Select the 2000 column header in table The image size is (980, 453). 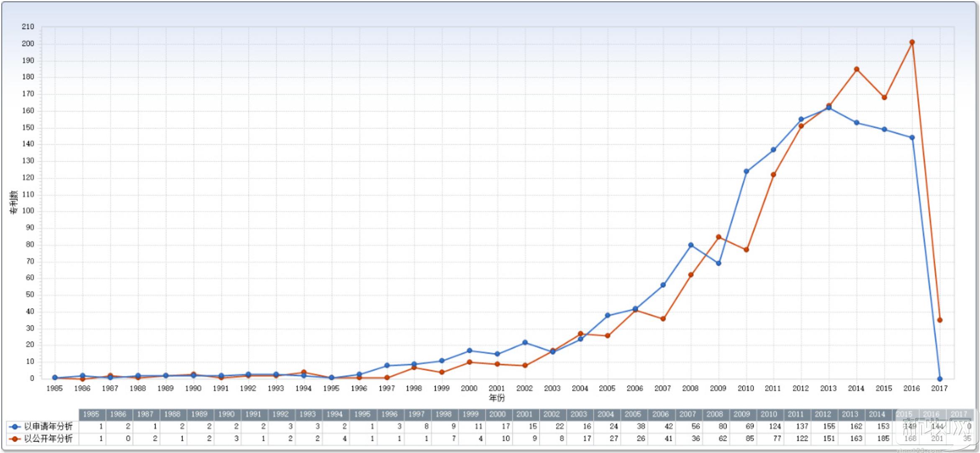(x=498, y=414)
